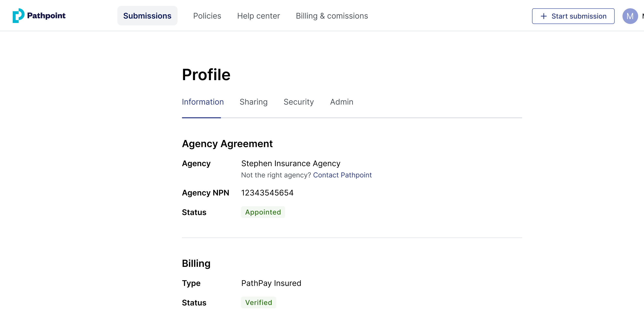644x325 pixels.
Task: Click the Appointed status badge icon
Action: tap(263, 212)
